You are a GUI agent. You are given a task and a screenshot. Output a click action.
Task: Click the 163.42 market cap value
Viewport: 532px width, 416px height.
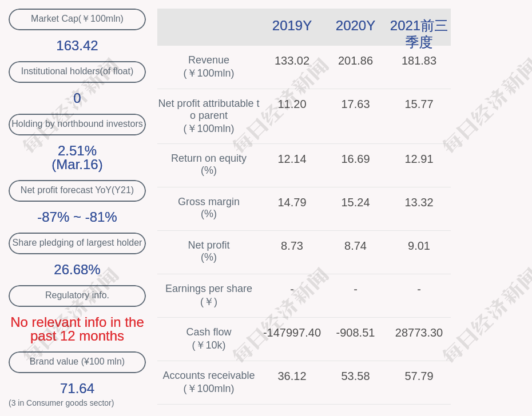77,46
